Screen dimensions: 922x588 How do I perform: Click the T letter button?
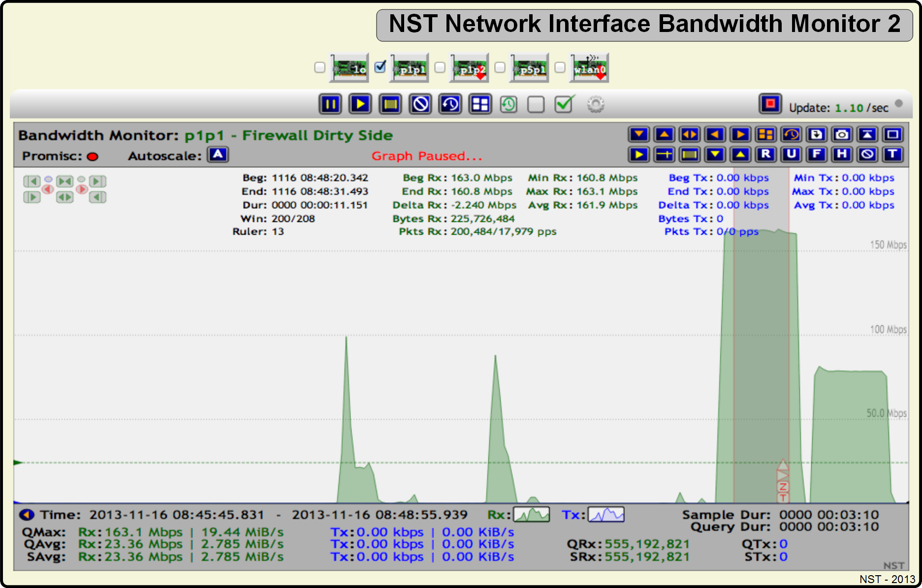coord(893,155)
